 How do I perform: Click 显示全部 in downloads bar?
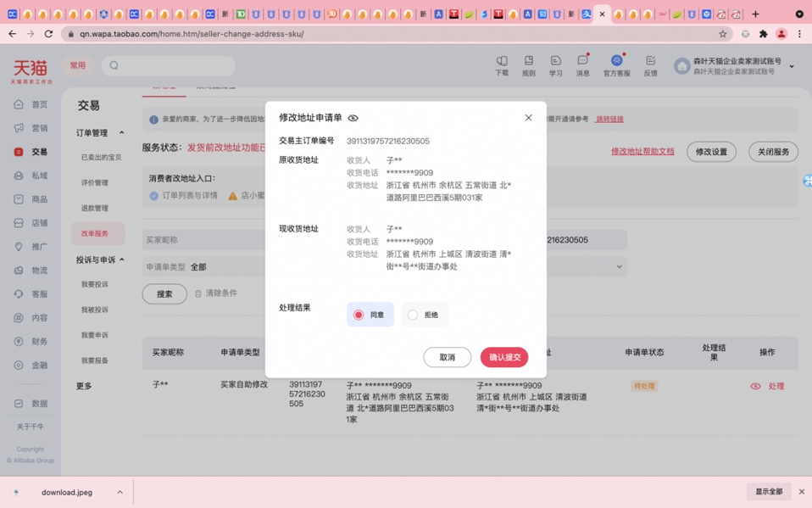[x=769, y=491]
